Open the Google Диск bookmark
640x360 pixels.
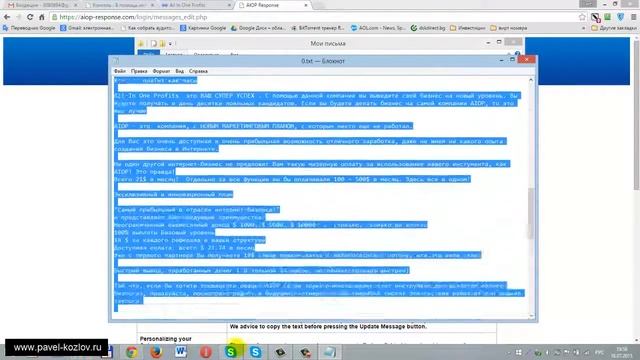pos(258,28)
